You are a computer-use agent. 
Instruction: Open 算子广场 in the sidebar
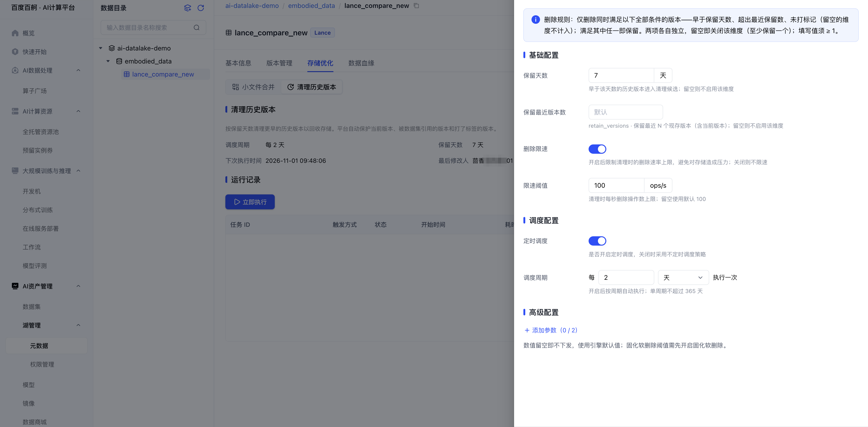pos(34,91)
